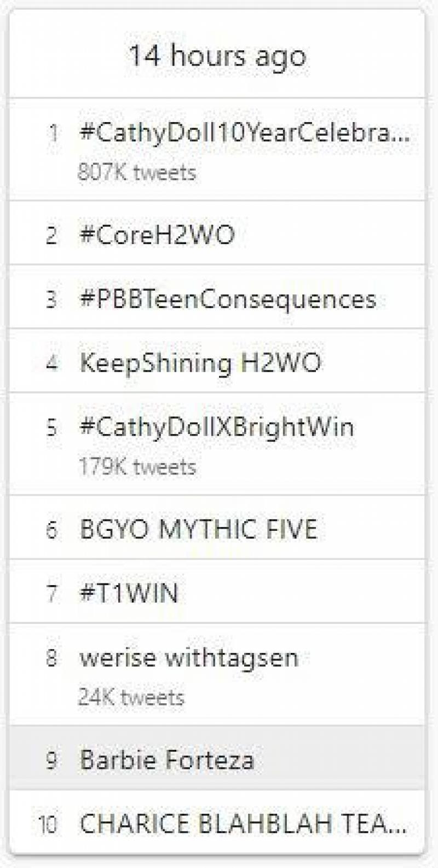
Task: Click rank number 9 beside Barbie Forteza
Action: pyautogui.click(x=51, y=760)
